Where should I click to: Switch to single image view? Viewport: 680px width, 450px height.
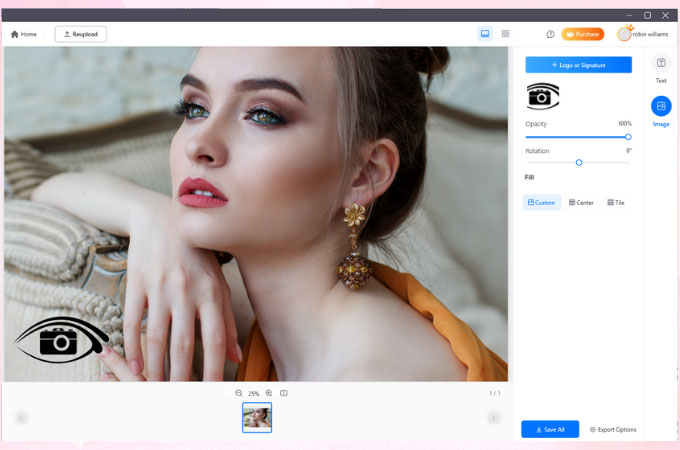pos(485,34)
